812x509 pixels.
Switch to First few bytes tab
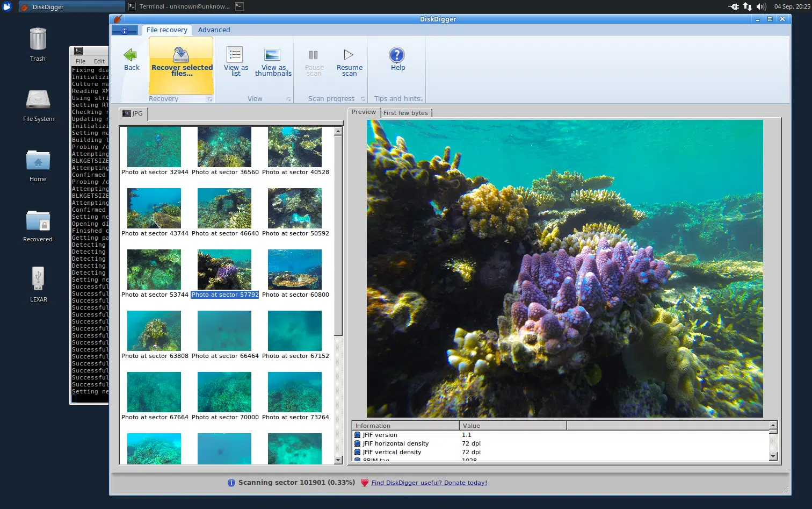coord(405,113)
